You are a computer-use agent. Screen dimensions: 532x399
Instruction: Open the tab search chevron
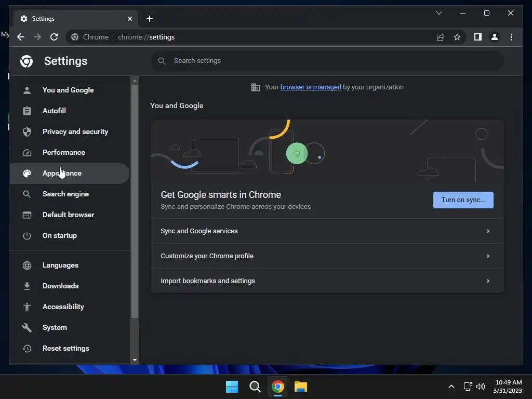tap(438, 13)
